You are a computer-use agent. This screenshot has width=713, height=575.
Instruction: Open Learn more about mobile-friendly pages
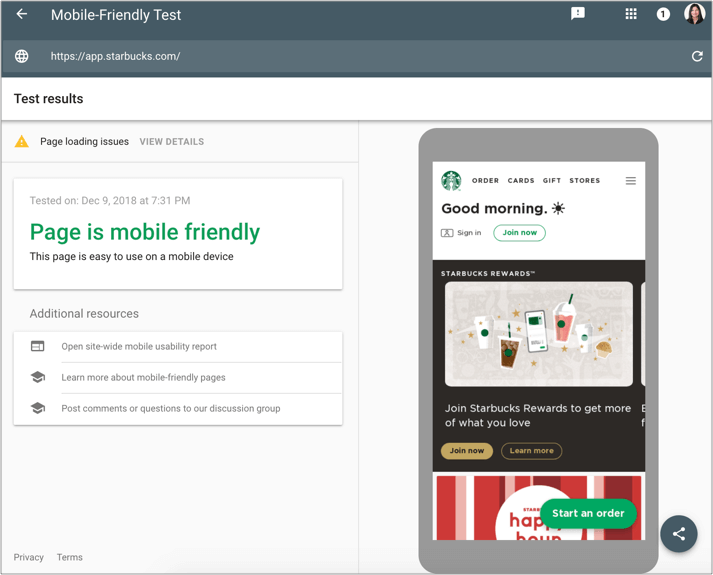coord(143,377)
